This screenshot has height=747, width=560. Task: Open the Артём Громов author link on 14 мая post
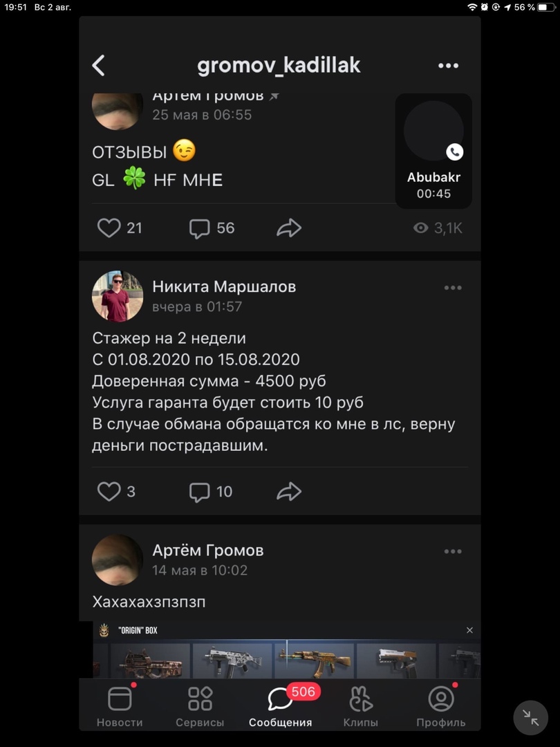(x=207, y=551)
